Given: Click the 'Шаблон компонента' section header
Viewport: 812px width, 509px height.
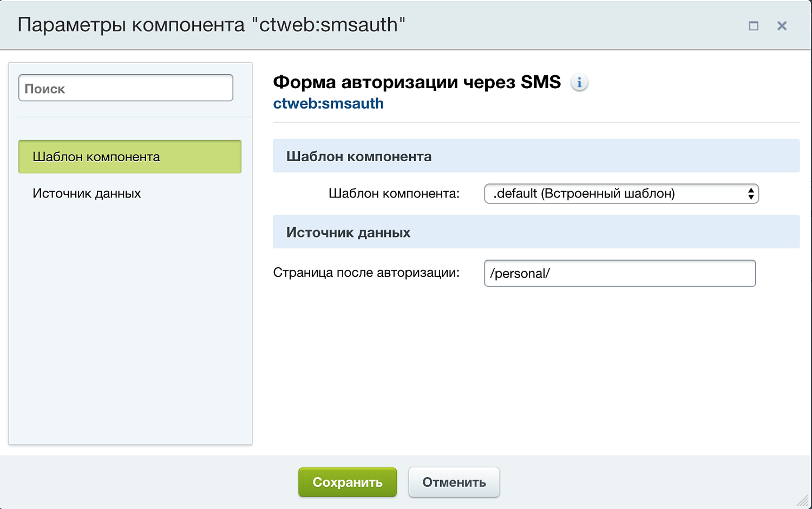Looking at the screenshot, I should (358, 156).
